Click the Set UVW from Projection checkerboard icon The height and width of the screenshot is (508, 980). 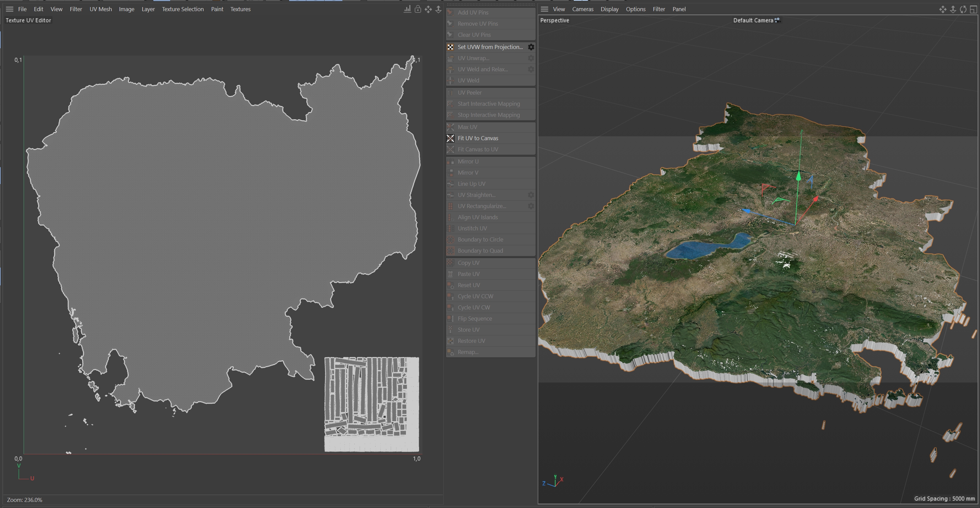pos(450,47)
